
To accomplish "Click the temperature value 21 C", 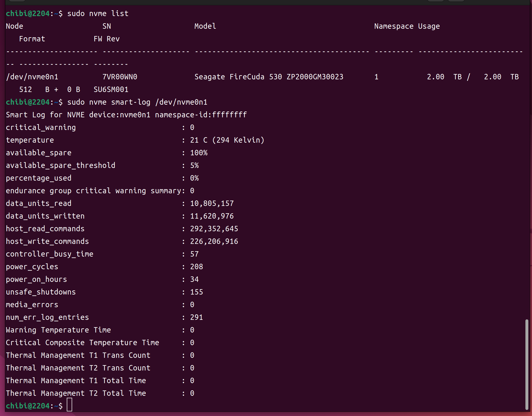I will click(x=198, y=140).
